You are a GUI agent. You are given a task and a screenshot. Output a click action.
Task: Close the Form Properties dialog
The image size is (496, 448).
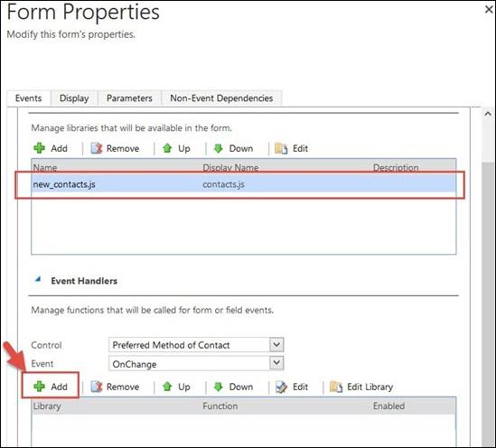(x=489, y=10)
